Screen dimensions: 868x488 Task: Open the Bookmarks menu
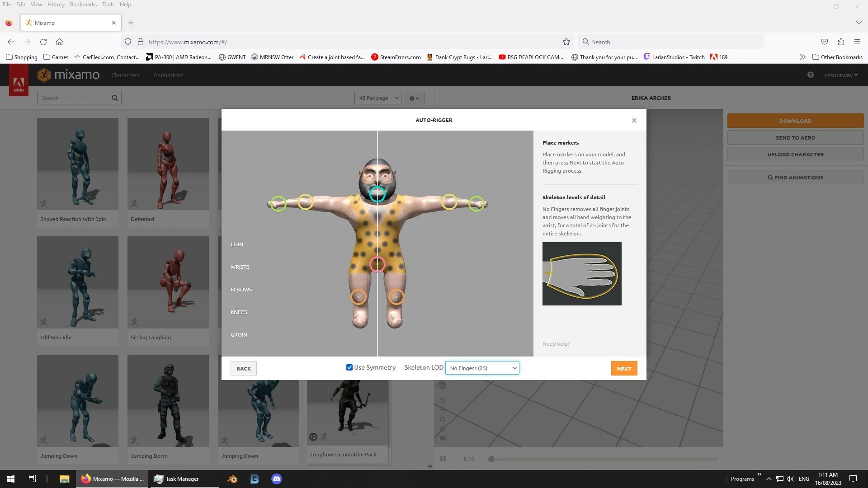coord(83,5)
